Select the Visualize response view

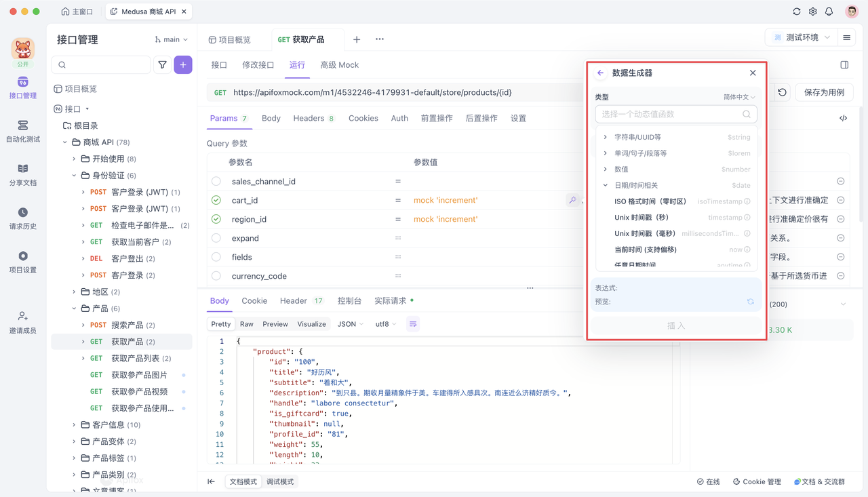[311, 324]
